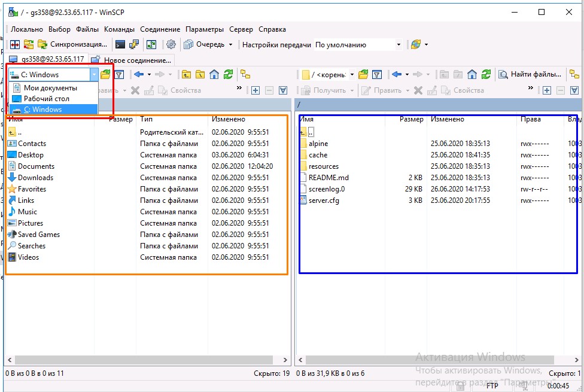This screenshot has height=392, width=584.
Task: Refresh the remote directory listing
Action: click(487, 75)
